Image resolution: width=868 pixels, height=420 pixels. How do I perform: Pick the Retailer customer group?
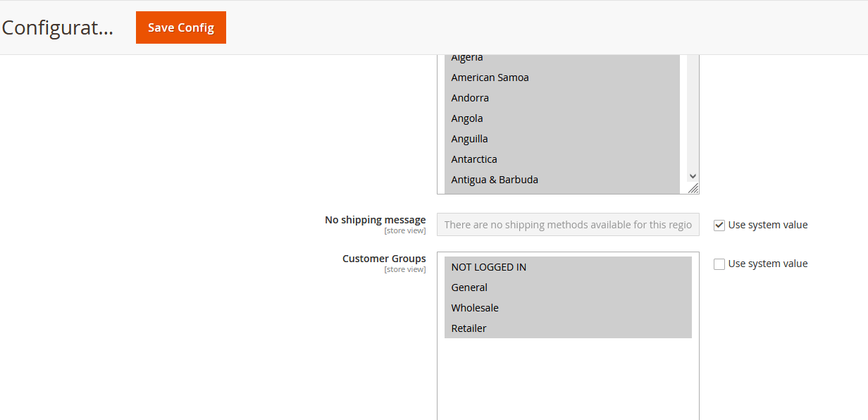tap(469, 328)
